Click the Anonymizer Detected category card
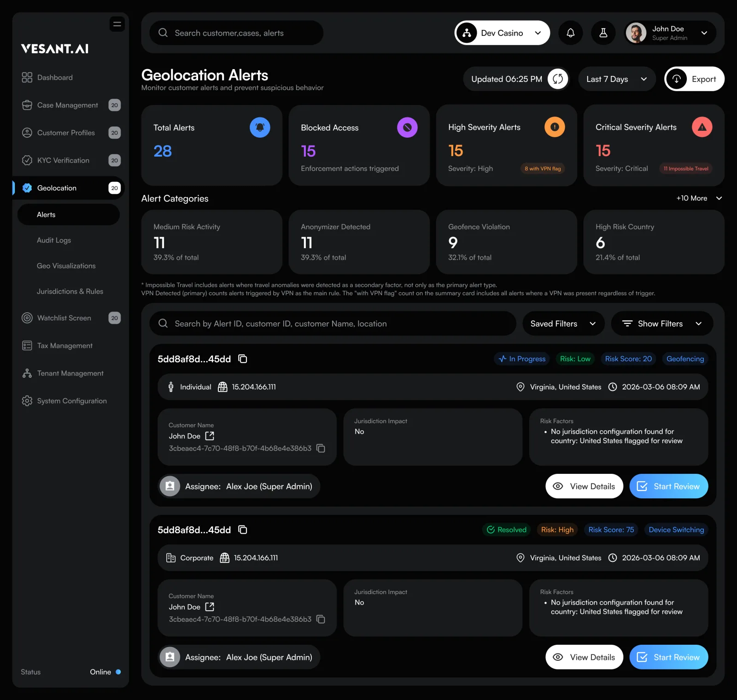This screenshot has height=700, width=737. [x=359, y=242]
